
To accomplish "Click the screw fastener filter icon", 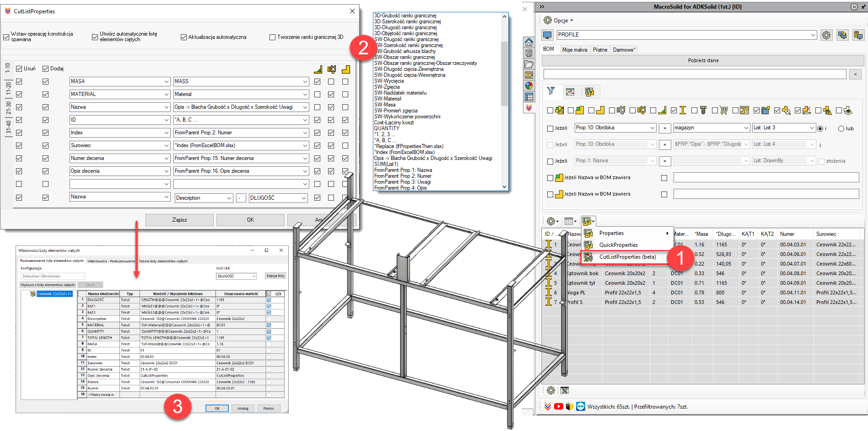I will click(x=703, y=110).
